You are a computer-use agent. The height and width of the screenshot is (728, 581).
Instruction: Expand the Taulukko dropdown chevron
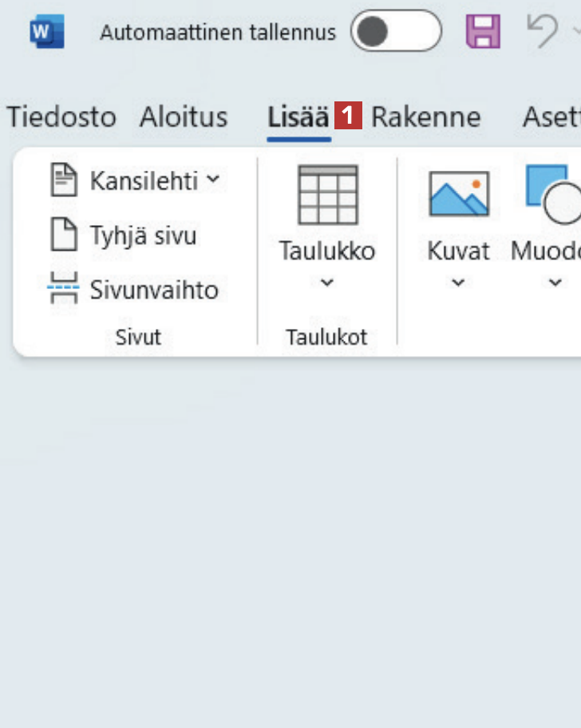point(327,283)
